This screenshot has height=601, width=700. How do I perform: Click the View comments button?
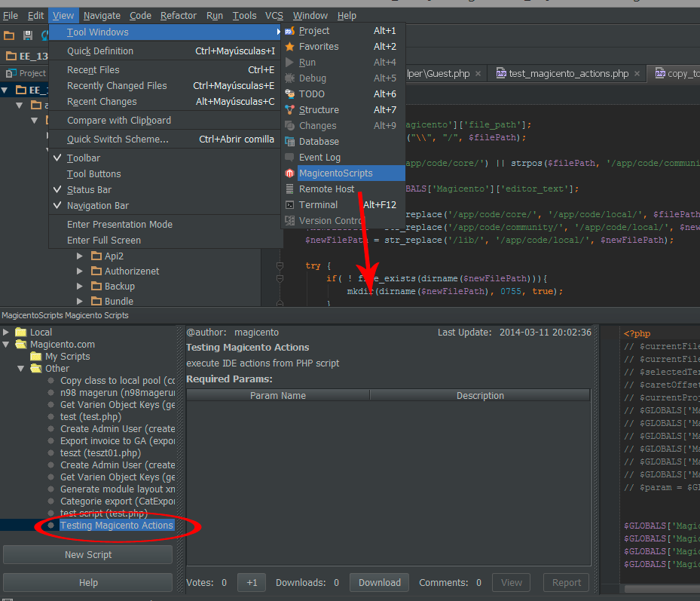tap(511, 583)
